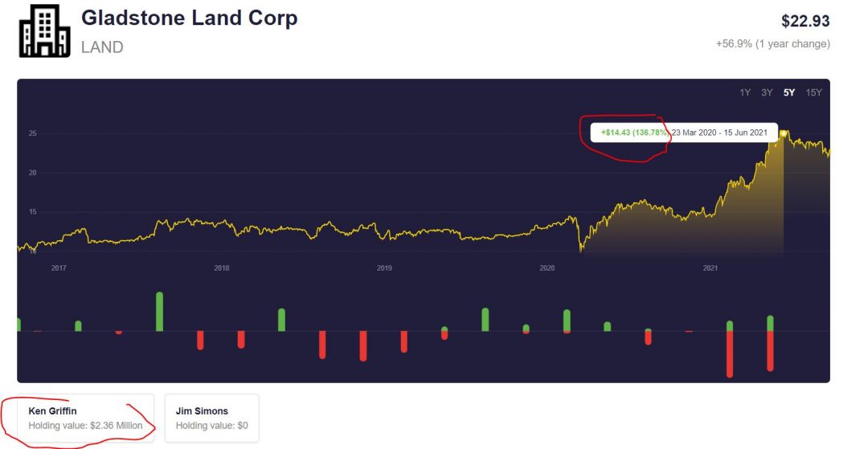Click the LAND ticker symbol
The image size is (868, 449).
pyautogui.click(x=102, y=47)
